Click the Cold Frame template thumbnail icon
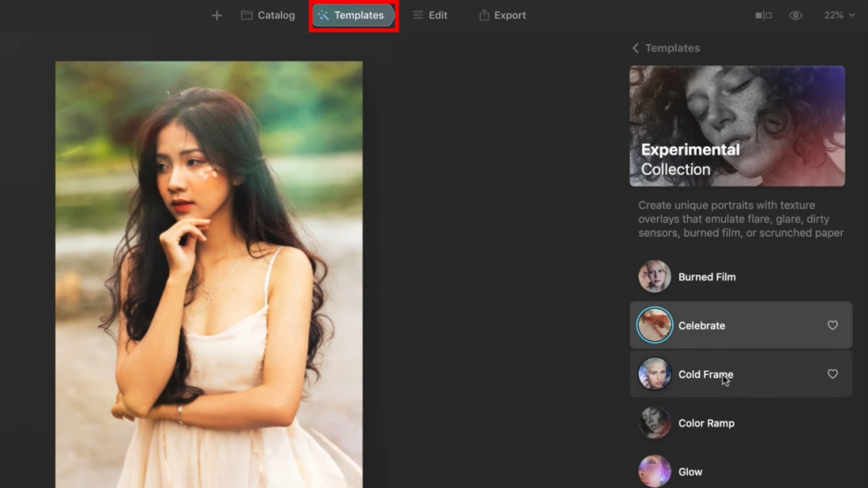This screenshot has width=868, height=488. (655, 374)
